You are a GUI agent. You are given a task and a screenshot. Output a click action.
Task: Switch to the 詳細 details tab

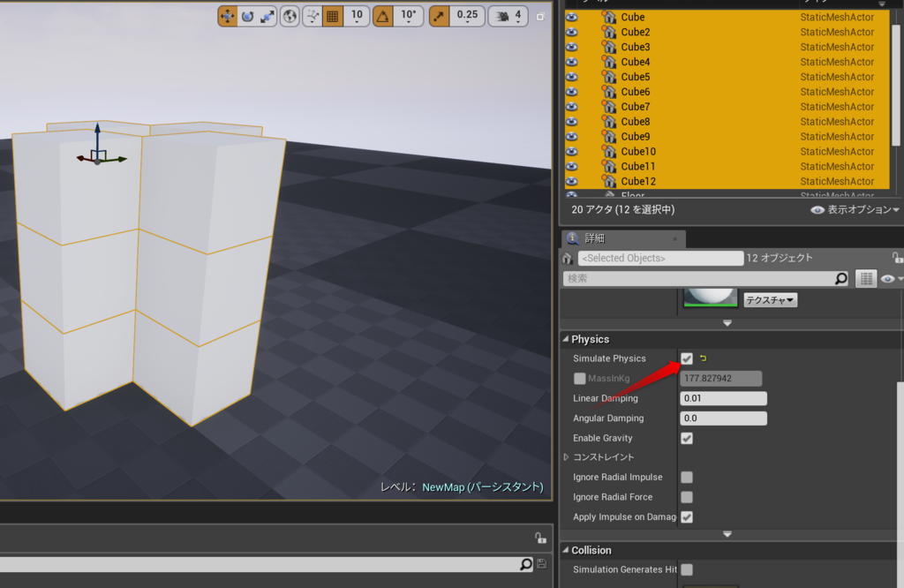pyautogui.click(x=594, y=238)
